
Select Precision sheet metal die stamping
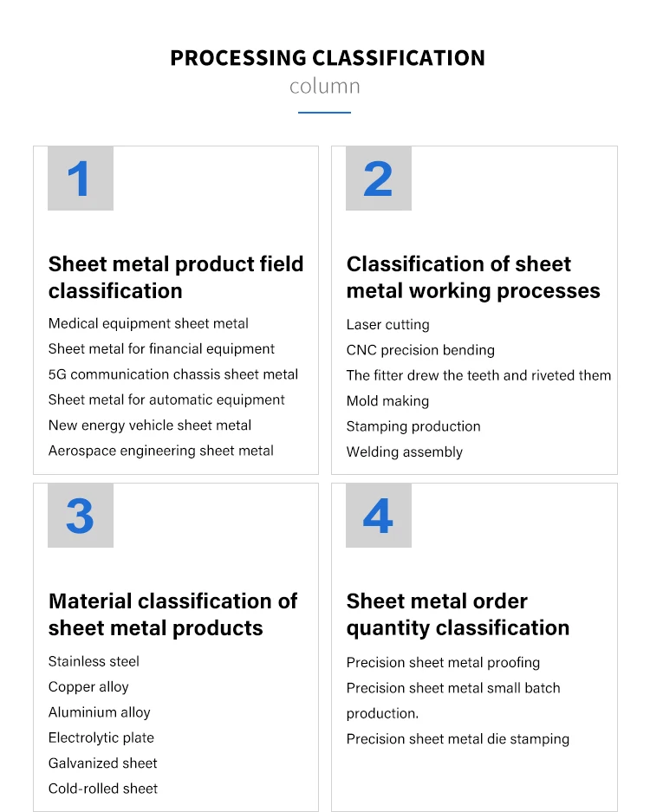tap(458, 739)
